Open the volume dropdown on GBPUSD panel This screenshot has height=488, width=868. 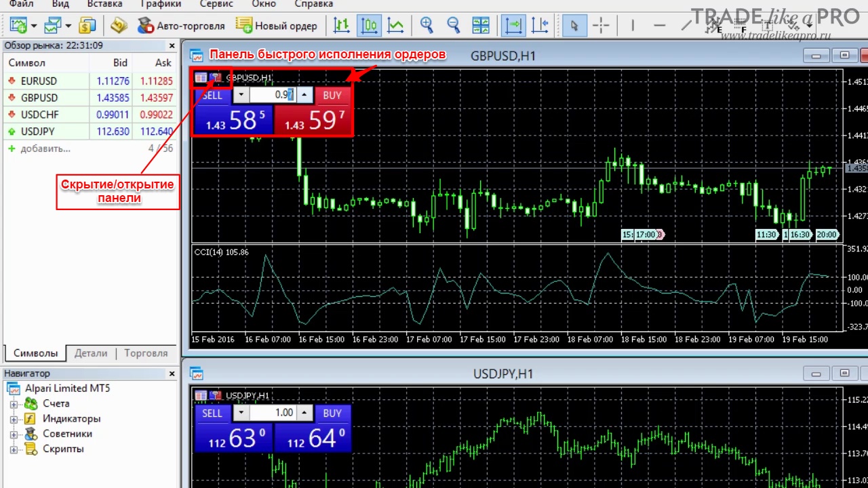coord(241,95)
